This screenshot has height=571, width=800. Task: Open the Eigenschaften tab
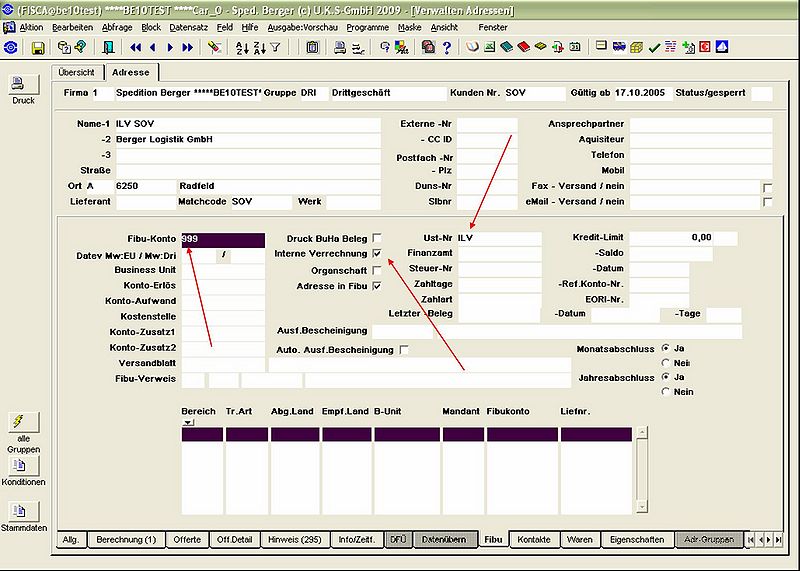[637, 539]
